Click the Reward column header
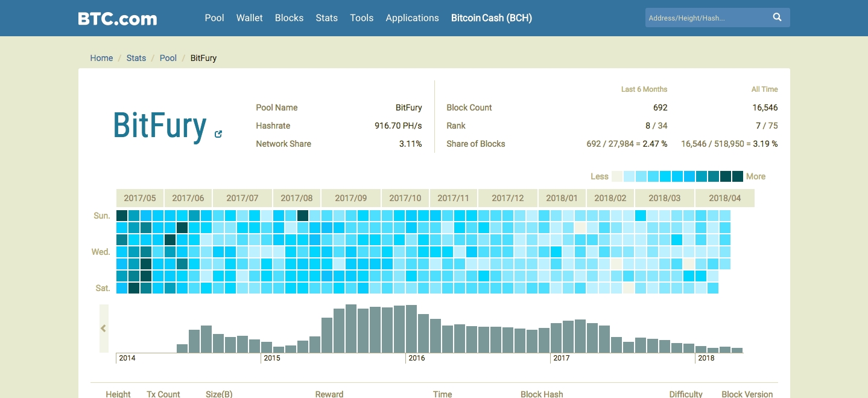The width and height of the screenshot is (868, 398). (329, 394)
